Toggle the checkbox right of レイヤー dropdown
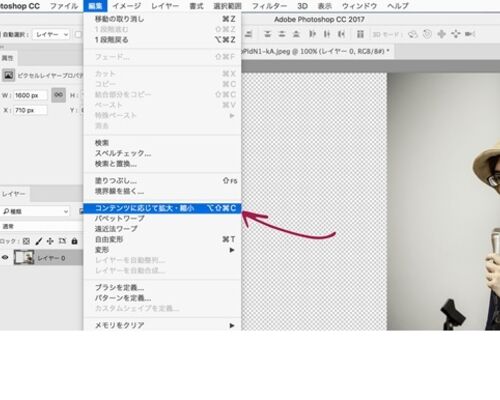Viewport: 500px width, 400px height. click(78, 34)
